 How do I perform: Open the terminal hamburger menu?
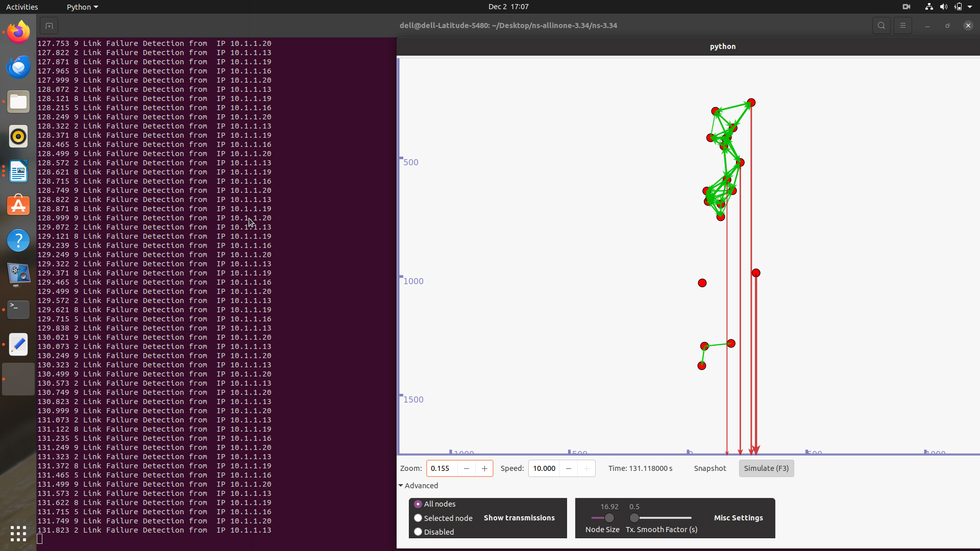[902, 26]
